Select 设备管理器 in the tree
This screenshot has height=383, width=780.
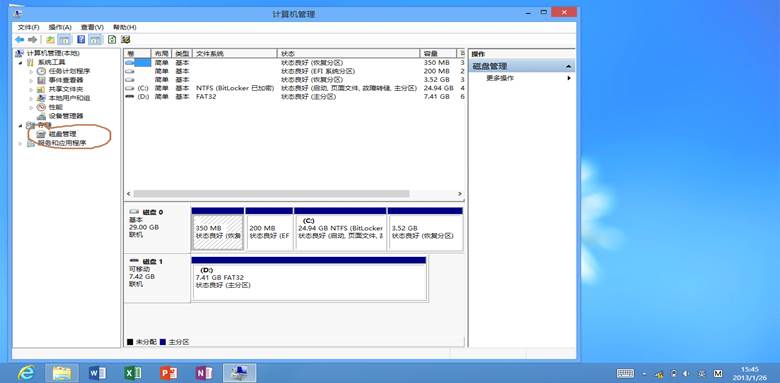pos(66,116)
